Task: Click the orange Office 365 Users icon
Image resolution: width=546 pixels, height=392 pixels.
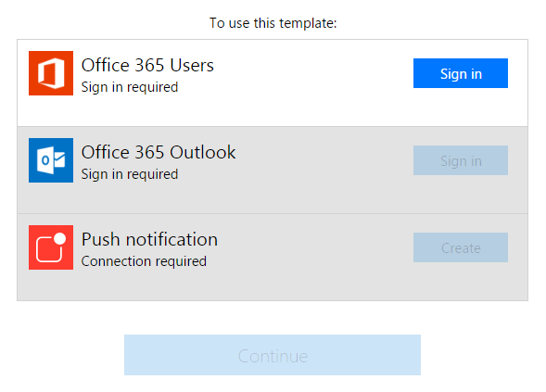Action: [x=51, y=73]
